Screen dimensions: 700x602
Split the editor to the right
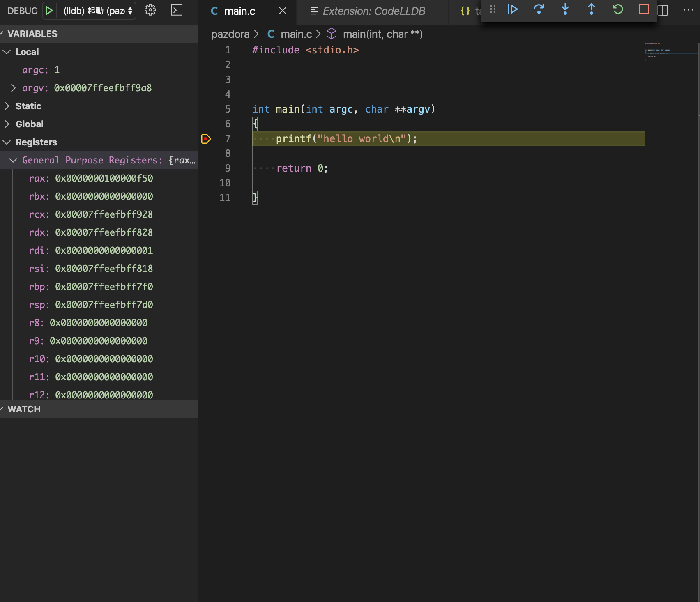point(663,10)
